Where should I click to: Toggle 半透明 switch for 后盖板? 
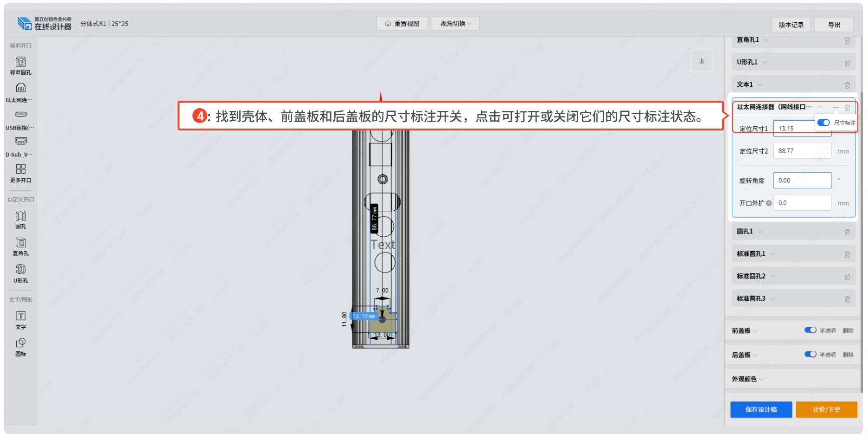pos(811,354)
